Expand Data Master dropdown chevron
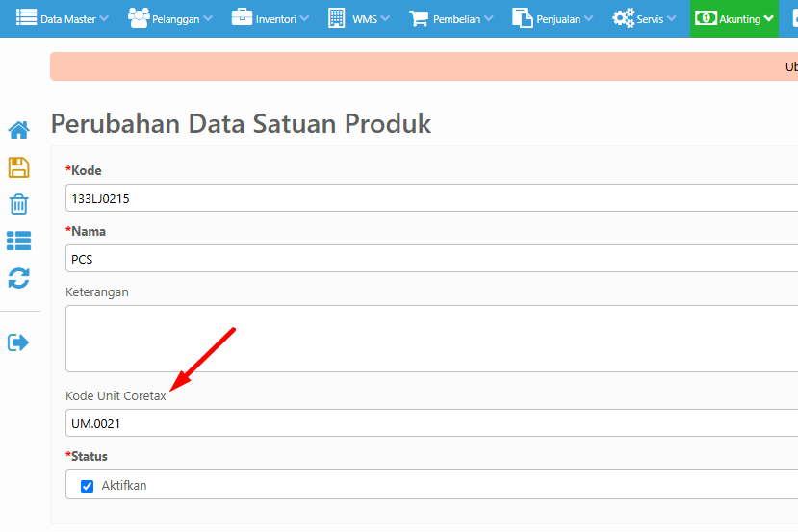Screen dimensions: 798x532 click(104, 19)
